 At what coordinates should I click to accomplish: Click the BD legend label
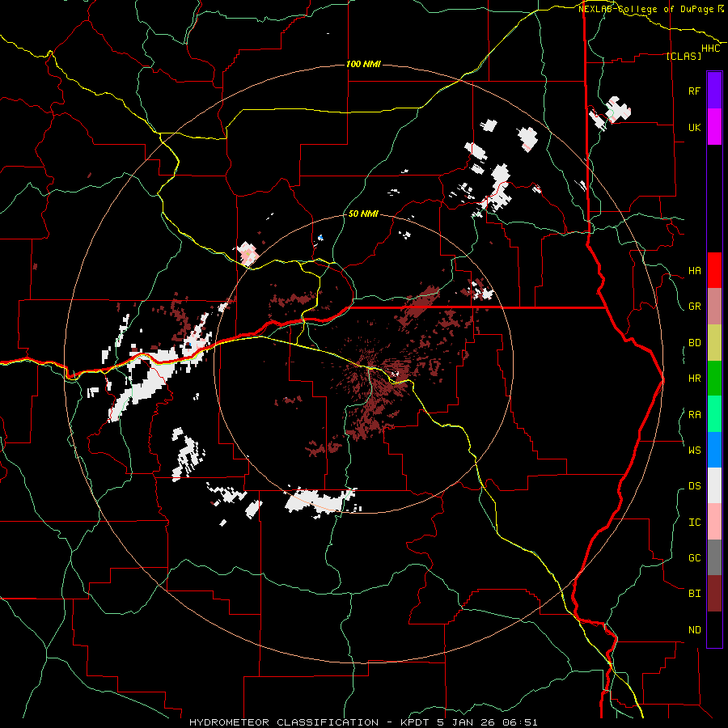click(x=695, y=343)
